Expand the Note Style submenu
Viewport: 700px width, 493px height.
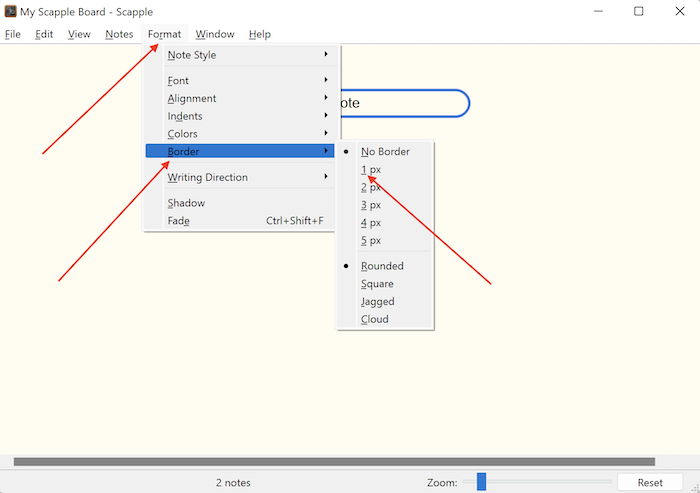click(240, 55)
